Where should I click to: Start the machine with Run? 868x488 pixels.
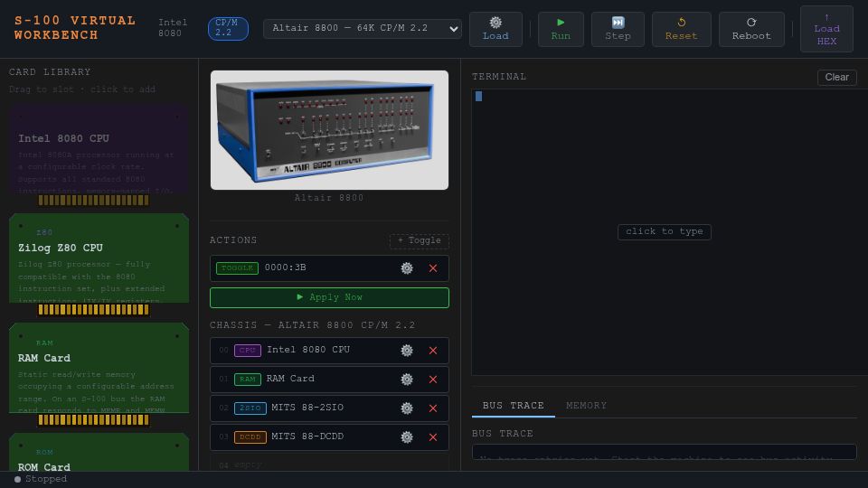pos(561,29)
